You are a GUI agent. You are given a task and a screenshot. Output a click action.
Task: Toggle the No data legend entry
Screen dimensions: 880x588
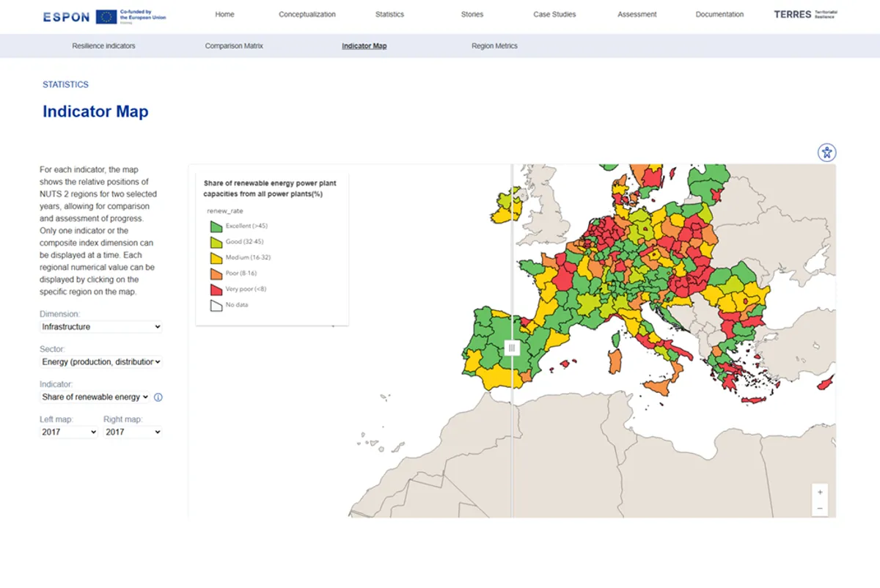(x=230, y=305)
